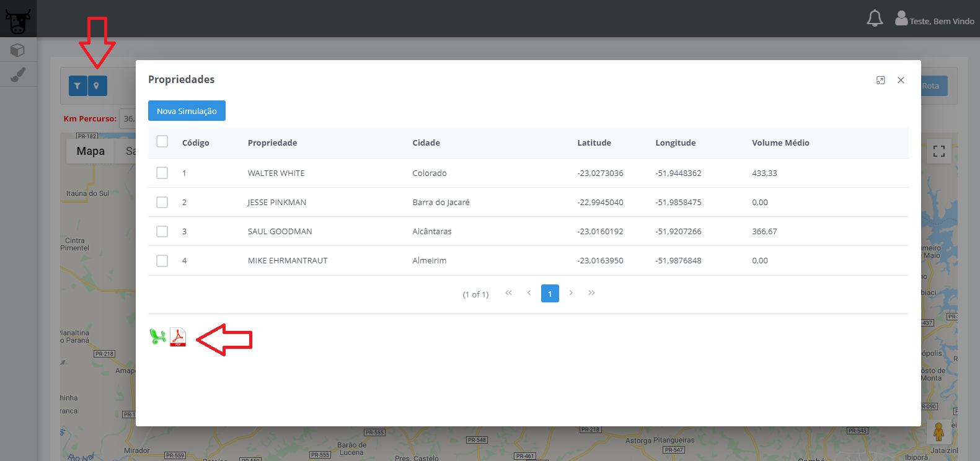Toggle map fullscreen view
This screenshot has width=980, height=461.
[x=938, y=151]
